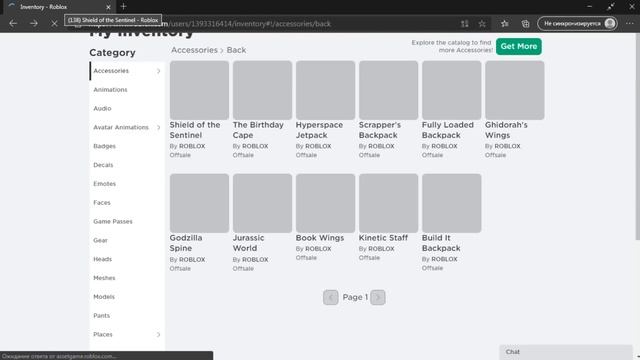Image resolution: width=640 pixels, height=360 pixels.
Task: Open the Collections icon in the toolbar
Action: pyautogui.click(x=525, y=24)
